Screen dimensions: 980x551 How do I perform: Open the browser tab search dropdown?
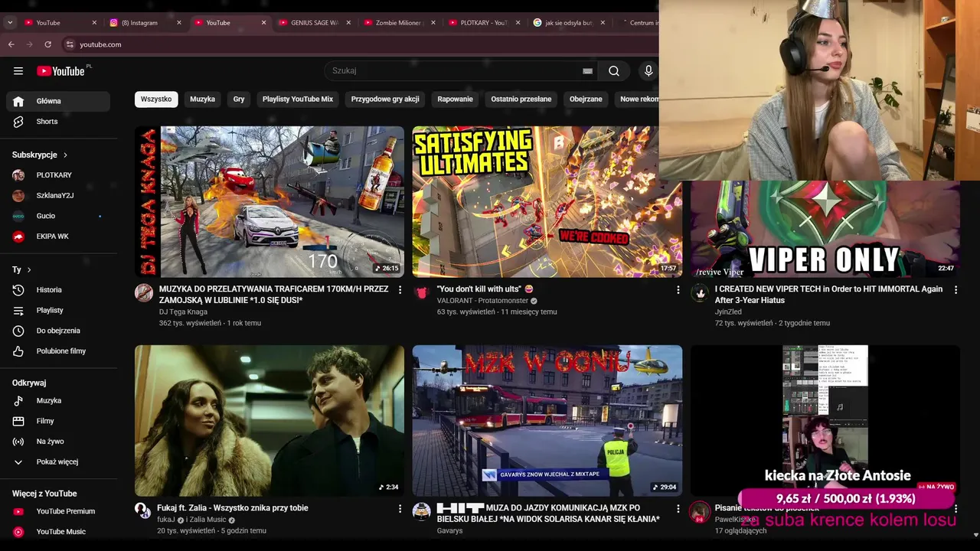[x=9, y=23]
